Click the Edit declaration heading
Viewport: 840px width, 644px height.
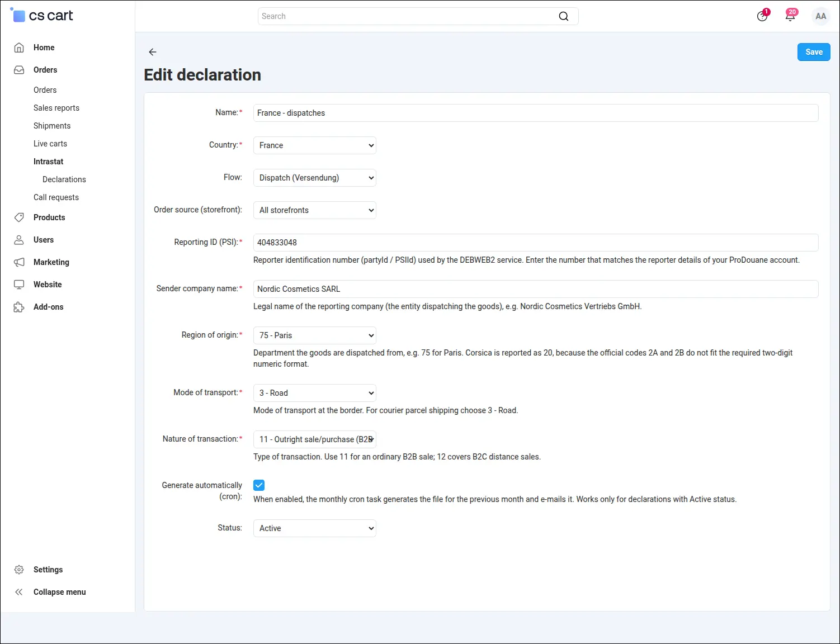202,75
